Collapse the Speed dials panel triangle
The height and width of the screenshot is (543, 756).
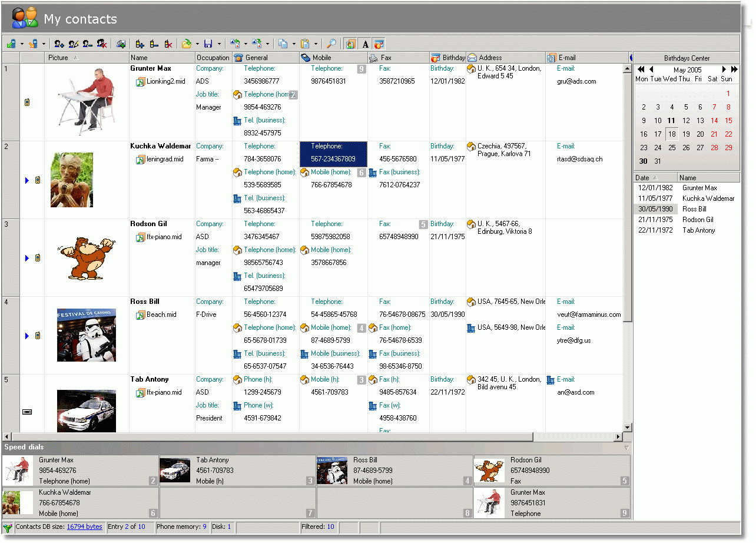(x=626, y=448)
